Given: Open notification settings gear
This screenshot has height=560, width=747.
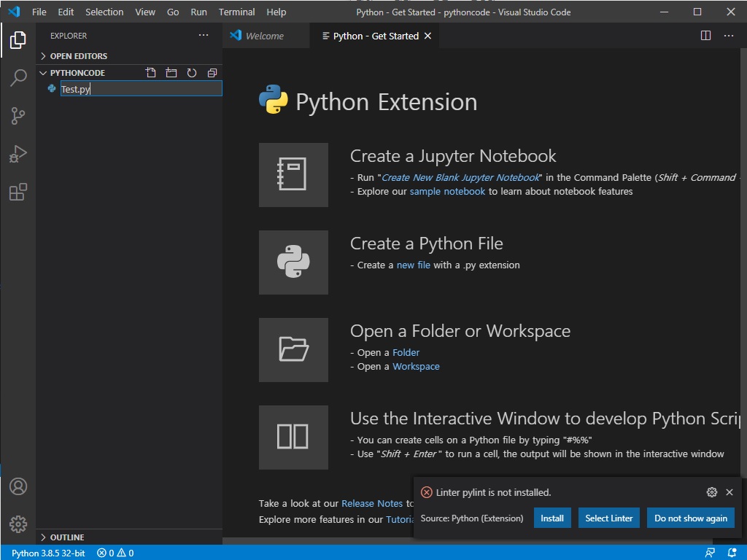Looking at the screenshot, I should (x=712, y=492).
